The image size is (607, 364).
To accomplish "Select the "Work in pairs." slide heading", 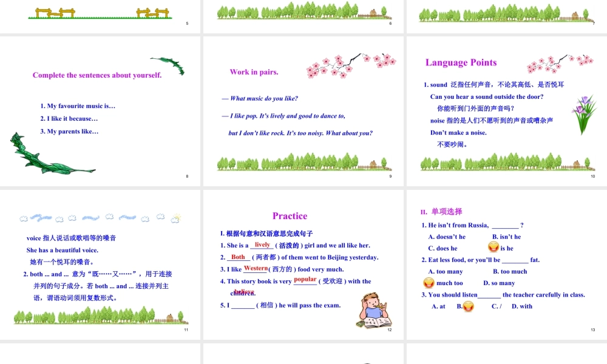I will 254,72.
